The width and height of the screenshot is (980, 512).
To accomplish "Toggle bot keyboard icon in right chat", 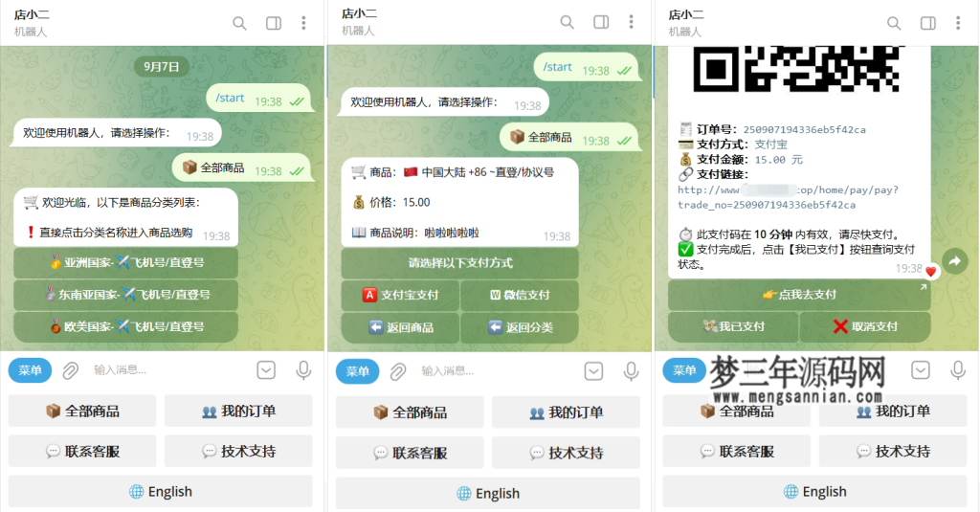I will (x=921, y=370).
